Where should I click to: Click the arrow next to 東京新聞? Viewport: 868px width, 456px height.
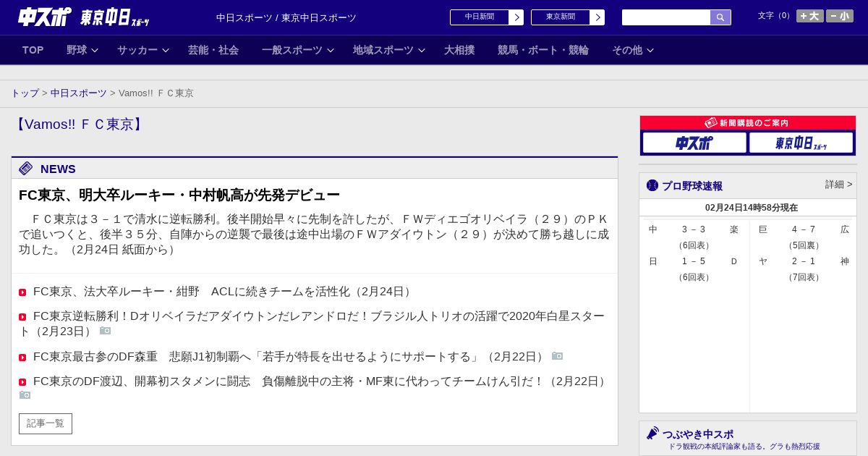click(x=597, y=17)
